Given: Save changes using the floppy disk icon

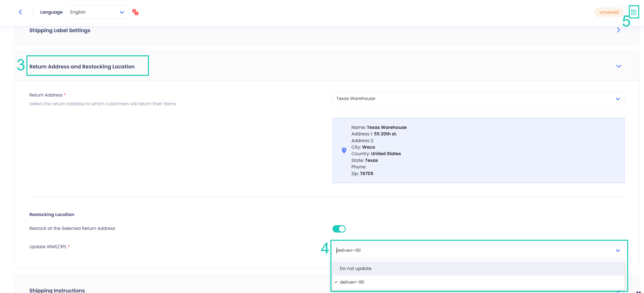Looking at the screenshot, I should click(x=634, y=12).
